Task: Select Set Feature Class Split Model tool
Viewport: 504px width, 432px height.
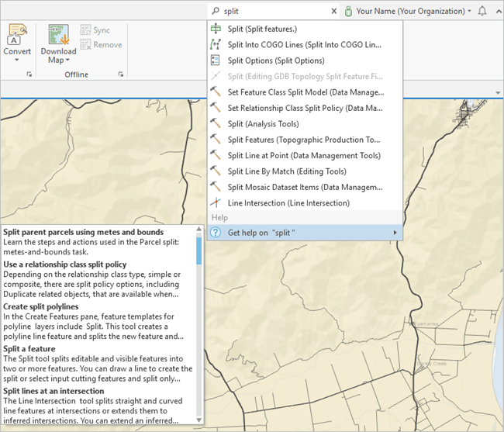Action: [305, 92]
